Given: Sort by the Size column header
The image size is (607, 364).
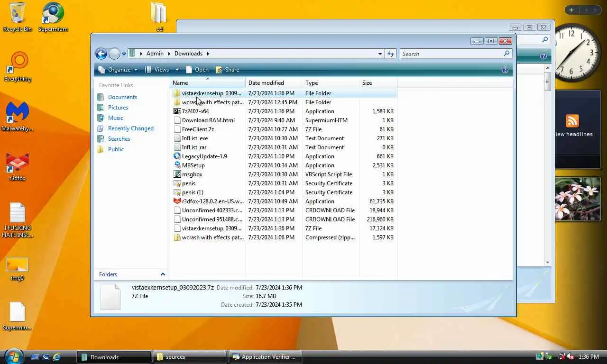Looking at the screenshot, I should click(x=378, y=83).
